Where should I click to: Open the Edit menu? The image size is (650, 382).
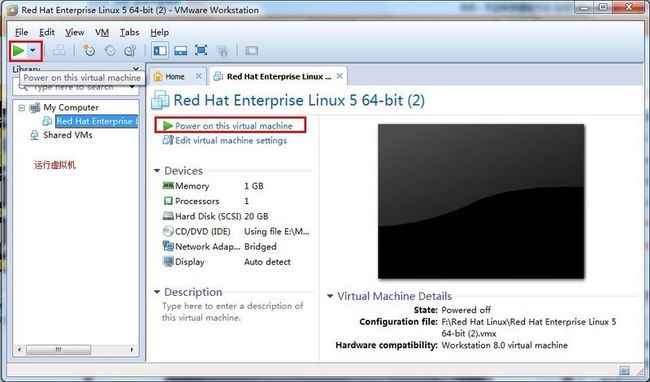tap(47, 32)
